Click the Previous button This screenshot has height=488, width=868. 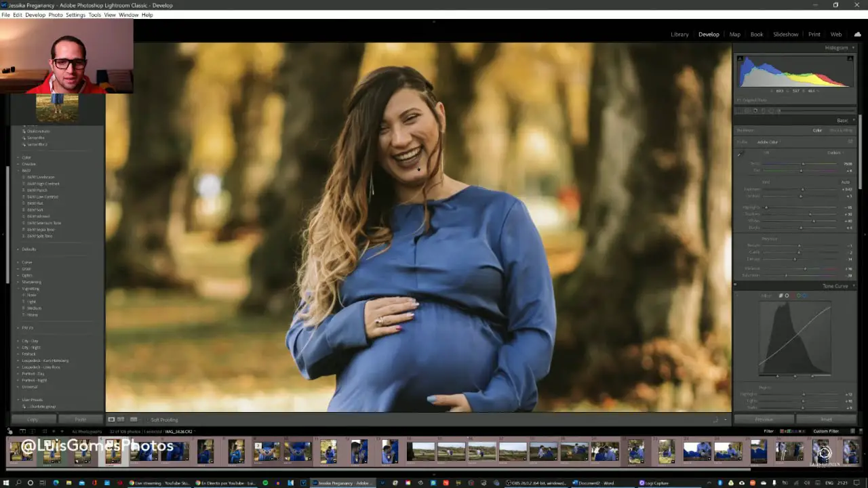pos(764,420)
